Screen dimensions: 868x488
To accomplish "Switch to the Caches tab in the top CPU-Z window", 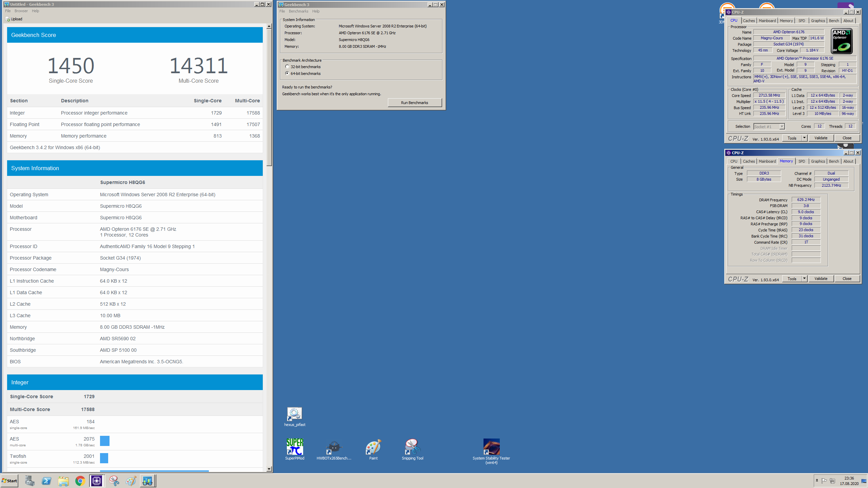I will pyautogui.click(x=749, y=21).
